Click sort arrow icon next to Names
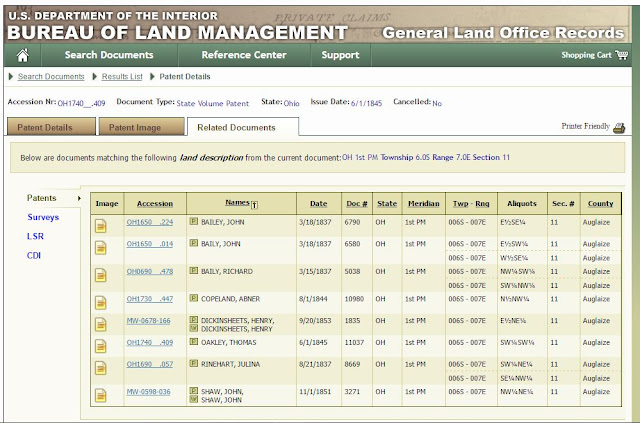640x423 pixels. (x=254, y=205)
